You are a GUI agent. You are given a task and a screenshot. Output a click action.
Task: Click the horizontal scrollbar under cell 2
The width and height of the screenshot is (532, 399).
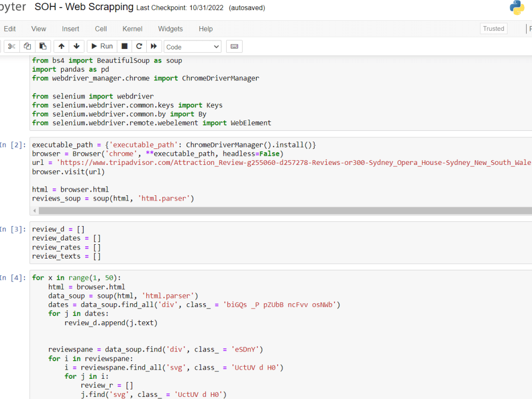point(160,210)
